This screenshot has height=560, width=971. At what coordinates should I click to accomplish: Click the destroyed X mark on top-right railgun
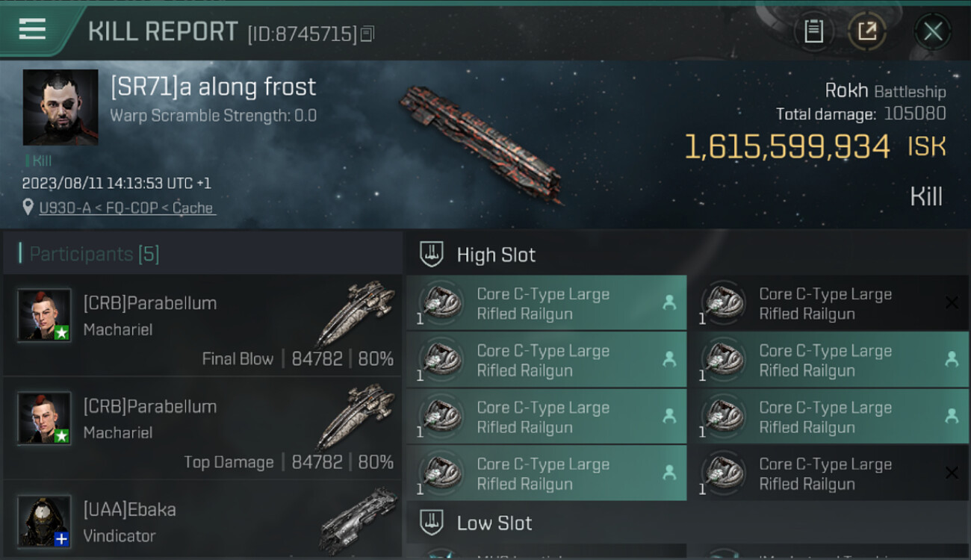pyautogui.click(x=952, y=302)
